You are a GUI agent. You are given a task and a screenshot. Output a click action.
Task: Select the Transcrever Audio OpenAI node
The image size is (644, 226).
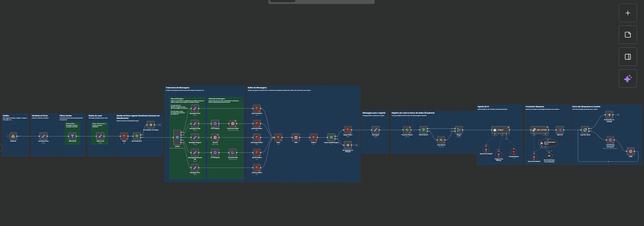coord(233,124)
